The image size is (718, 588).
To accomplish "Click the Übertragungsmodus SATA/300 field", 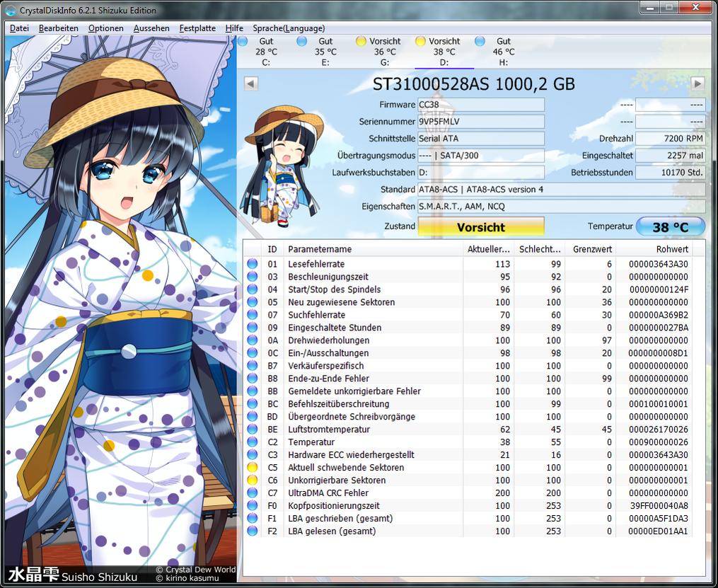I will point(481,155).
